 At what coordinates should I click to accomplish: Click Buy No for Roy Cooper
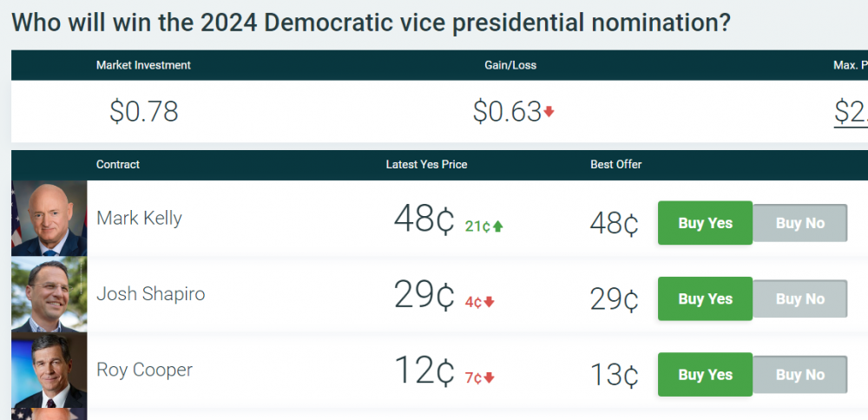799,375
